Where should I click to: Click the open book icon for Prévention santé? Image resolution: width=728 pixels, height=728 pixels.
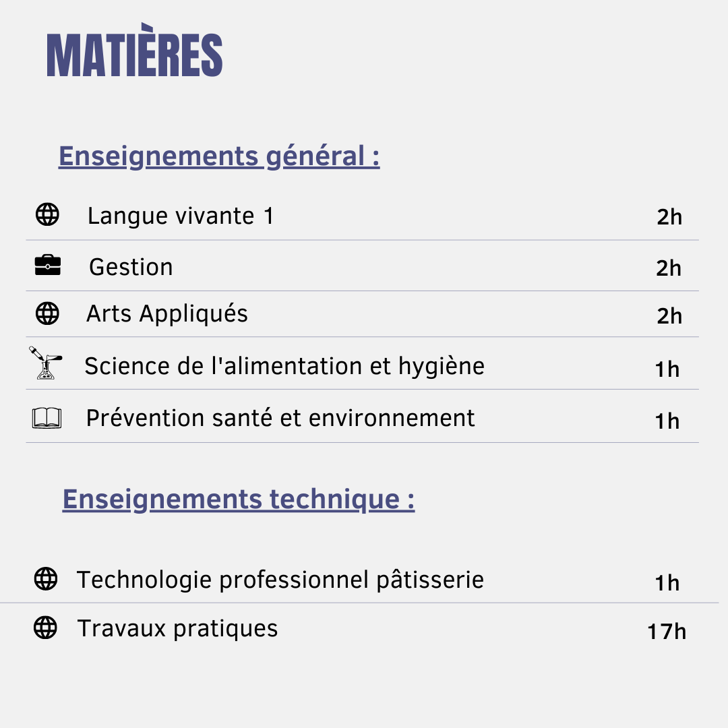(47, 418)
